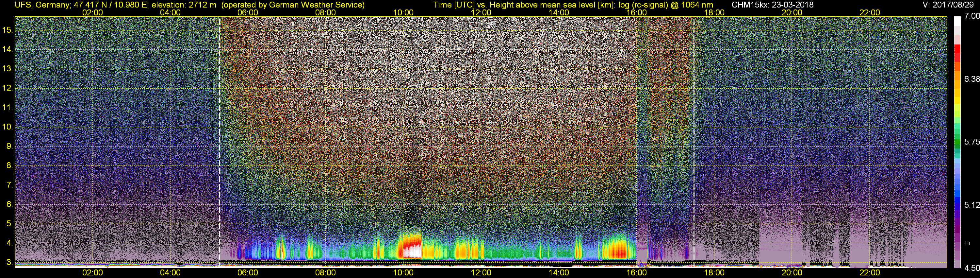Click the "UFS, Germany" station name

click(x=42, y=5)
